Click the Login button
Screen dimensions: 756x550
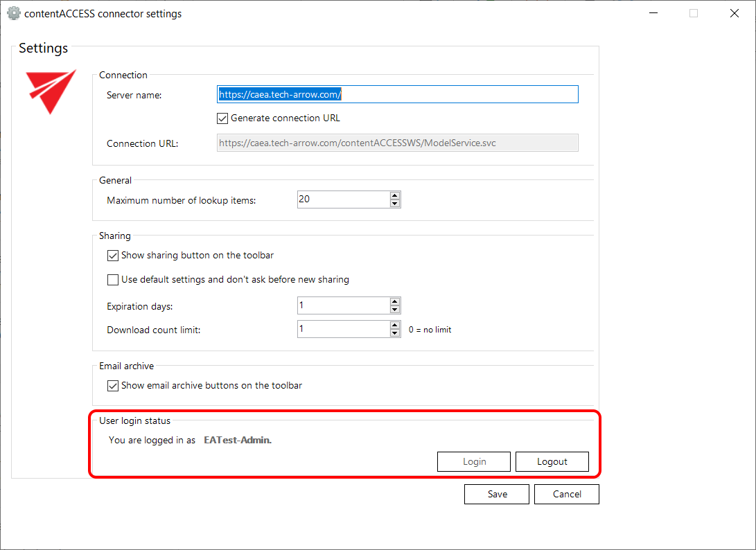(474, 461)
